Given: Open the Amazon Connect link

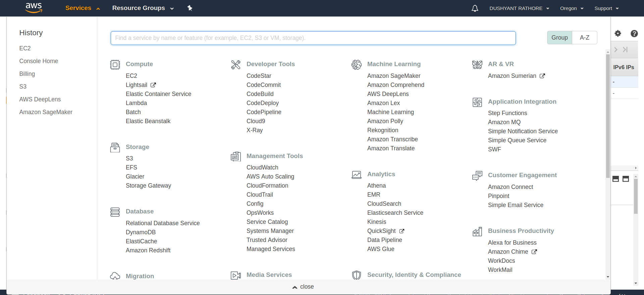Looking at the screenshot, I should point(511,187).
